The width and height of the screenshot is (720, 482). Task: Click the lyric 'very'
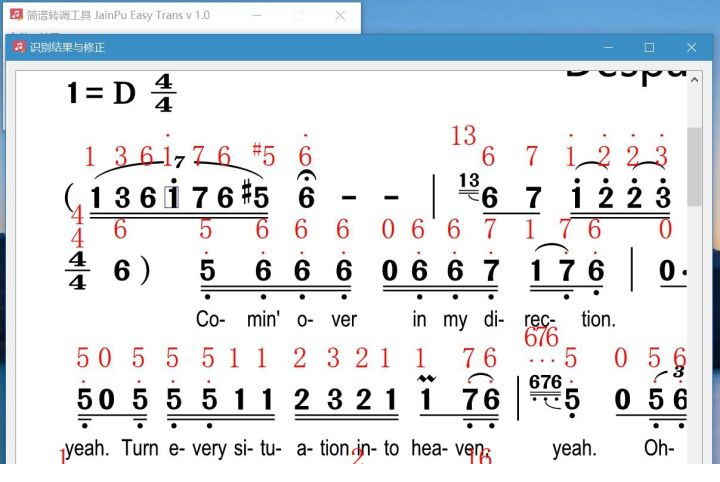point(209,448)
